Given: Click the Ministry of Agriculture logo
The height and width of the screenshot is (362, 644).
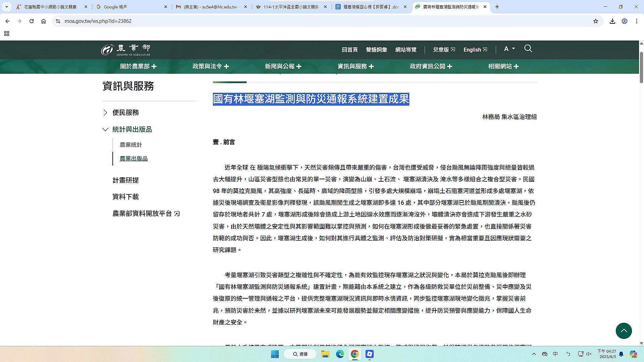Looking at the screenshot, I should pyautogui.click(x=126, y=50).
